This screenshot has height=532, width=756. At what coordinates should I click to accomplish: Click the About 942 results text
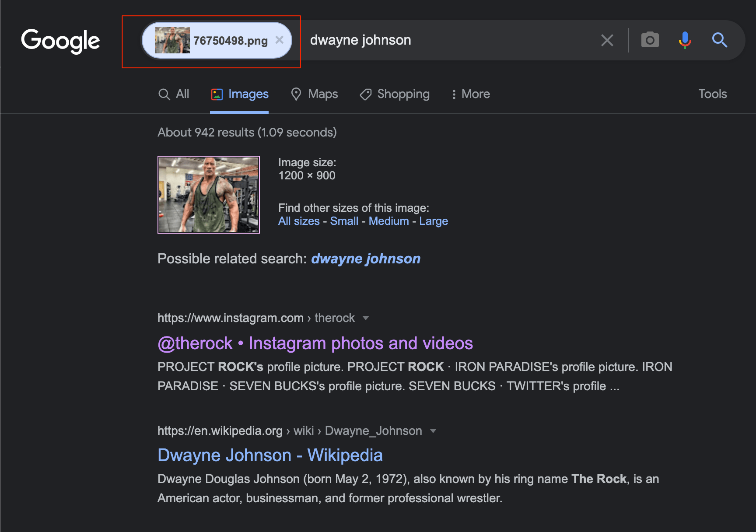[247, 133]
